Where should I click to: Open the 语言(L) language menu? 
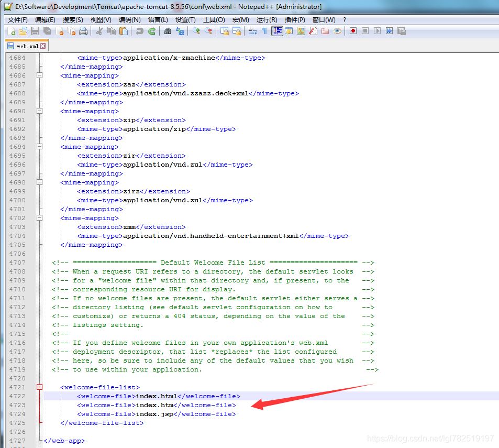(x=158, y=19)
